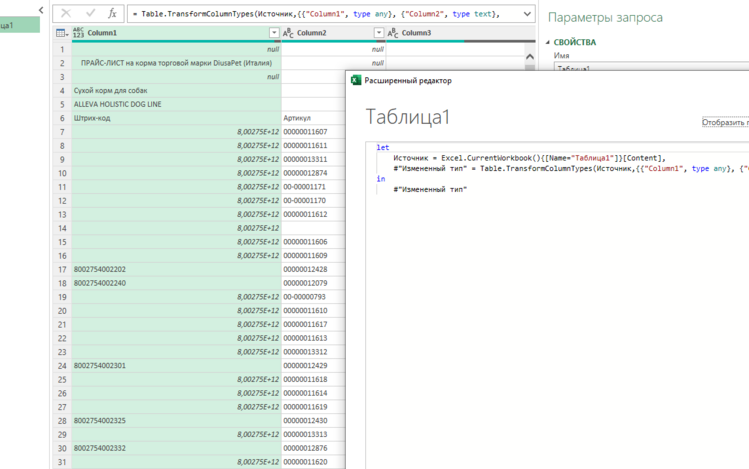
Task: Click the Отобразить link in editor
Action: click(x=725, y=123)
